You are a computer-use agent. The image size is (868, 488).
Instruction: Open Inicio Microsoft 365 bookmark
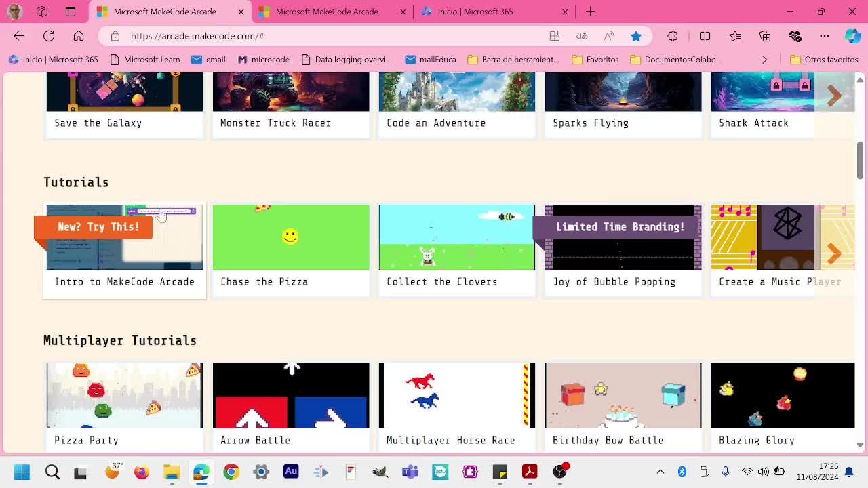(x=53, y=60)
